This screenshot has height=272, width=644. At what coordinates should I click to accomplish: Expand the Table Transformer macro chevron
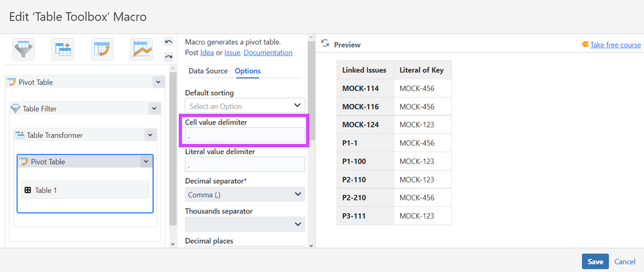click(150, 135)
